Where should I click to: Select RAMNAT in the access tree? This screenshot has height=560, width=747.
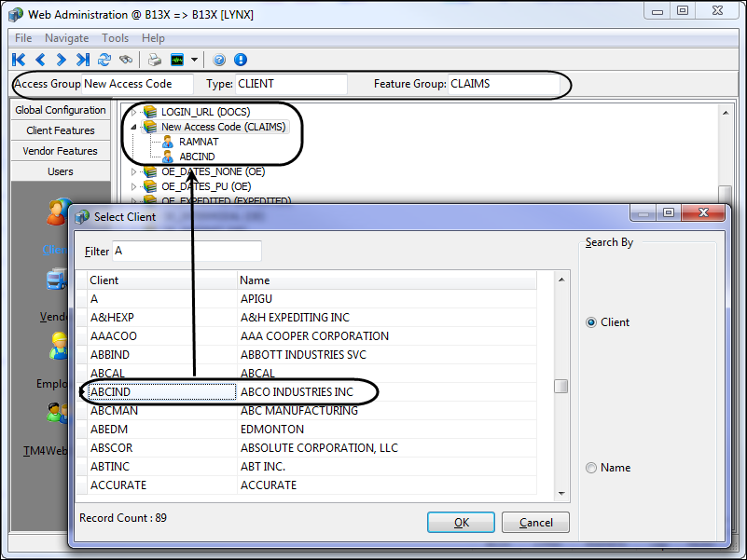pyautogui.click(x=199, y=142)
